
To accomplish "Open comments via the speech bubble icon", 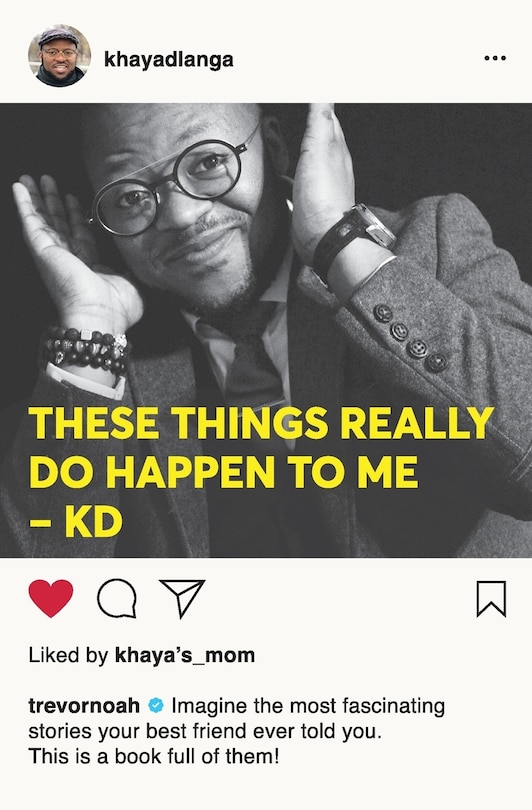I will [117, 598].
